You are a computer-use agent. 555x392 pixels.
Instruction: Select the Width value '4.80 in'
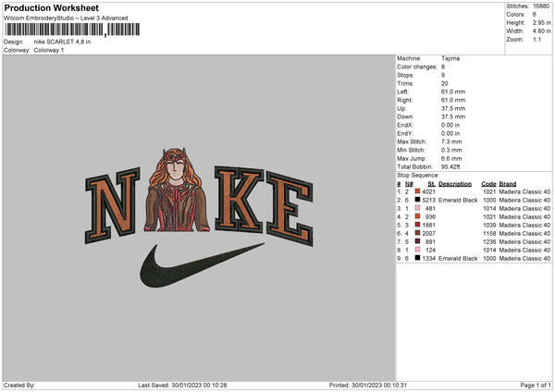tap(541, 31)
